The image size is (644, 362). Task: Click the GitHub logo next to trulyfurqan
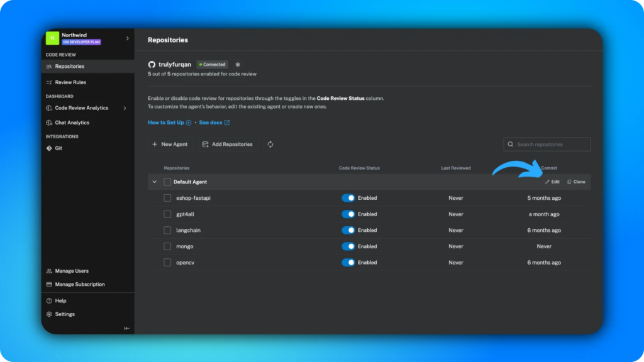pos(152,65)
